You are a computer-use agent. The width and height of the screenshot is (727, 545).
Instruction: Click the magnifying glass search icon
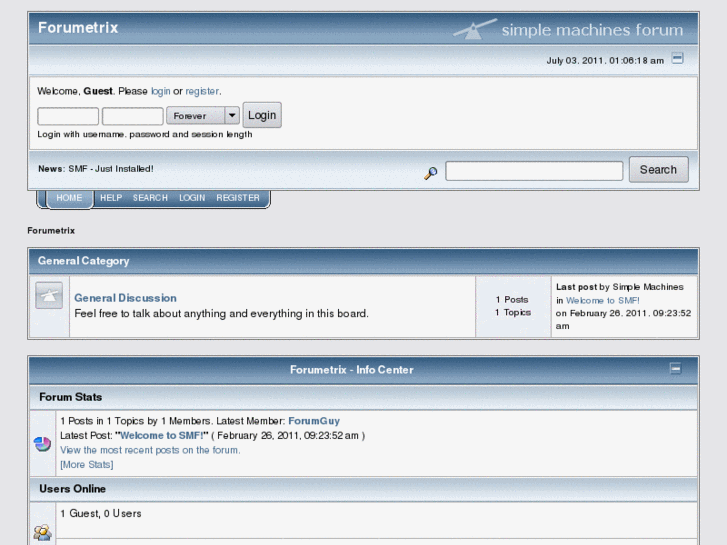(431, 173)
